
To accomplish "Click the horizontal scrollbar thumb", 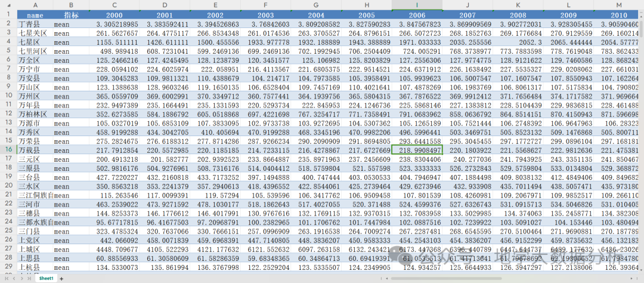I will click(445, 278).
